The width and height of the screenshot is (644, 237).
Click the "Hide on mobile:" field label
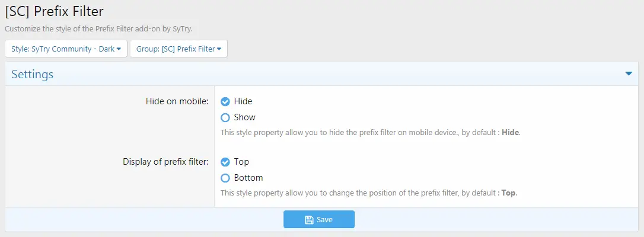(x=177, y=101)
